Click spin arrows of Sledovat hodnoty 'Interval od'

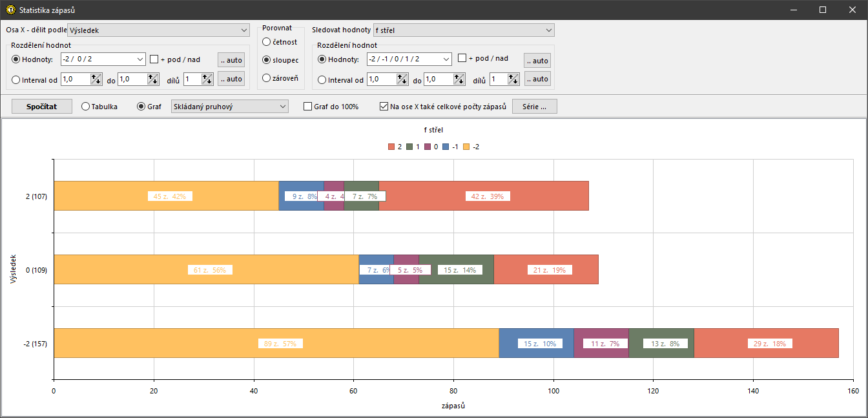pos(402,79)
